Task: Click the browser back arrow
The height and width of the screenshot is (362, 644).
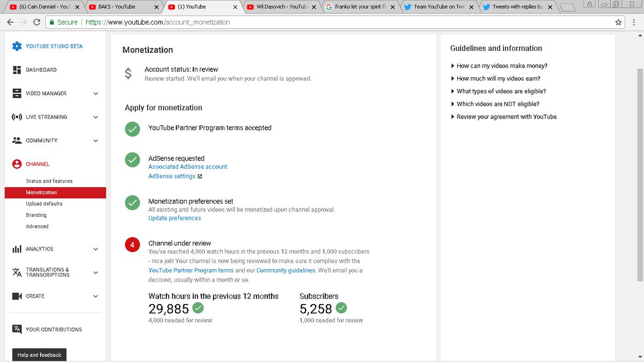Action: (x=10, y=23)
